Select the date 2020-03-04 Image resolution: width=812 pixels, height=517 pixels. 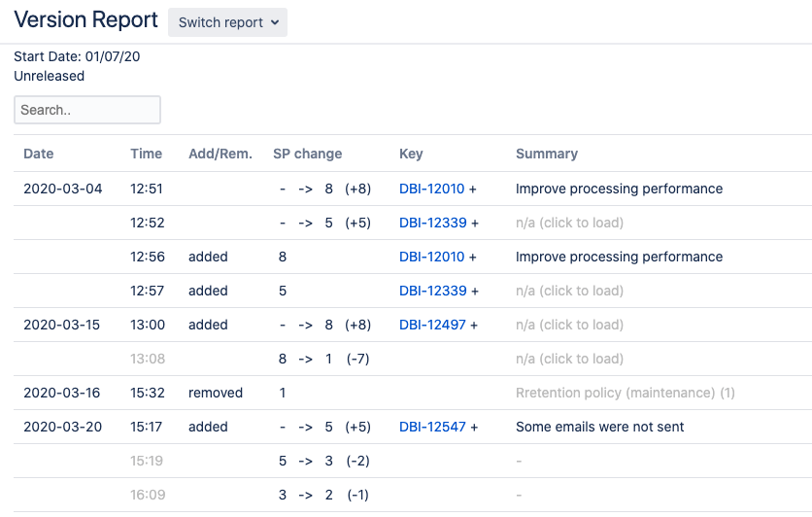point(63,189)
